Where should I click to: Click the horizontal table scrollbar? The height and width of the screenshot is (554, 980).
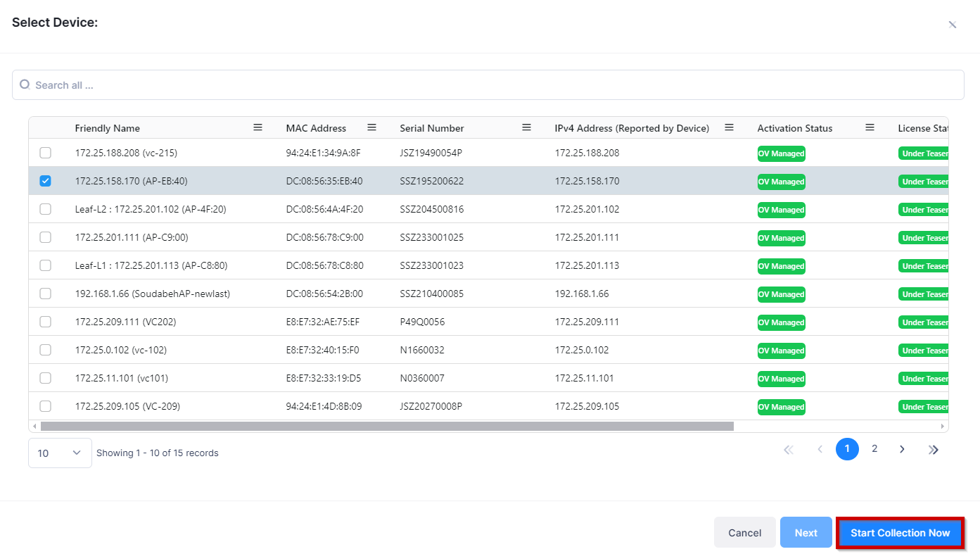tap(387, 426)
